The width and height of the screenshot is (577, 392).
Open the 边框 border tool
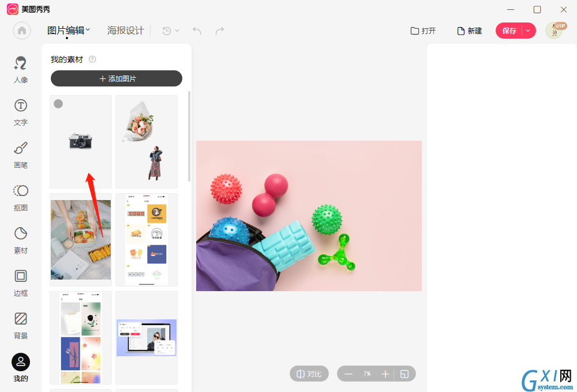(21, 283)
